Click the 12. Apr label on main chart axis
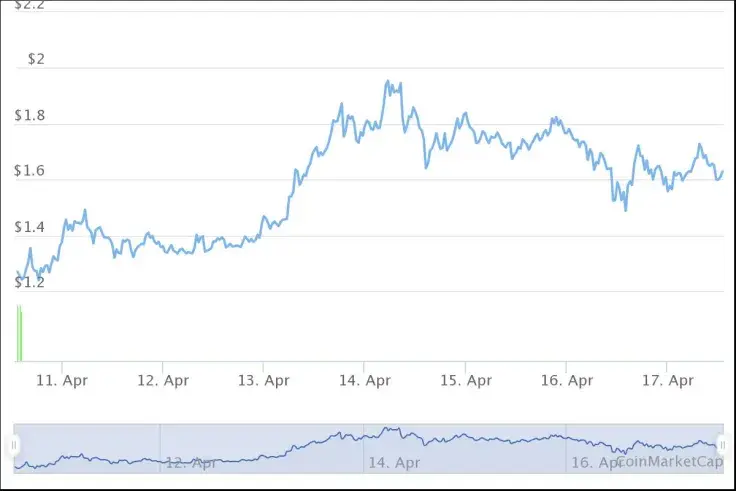 (163, 380)
